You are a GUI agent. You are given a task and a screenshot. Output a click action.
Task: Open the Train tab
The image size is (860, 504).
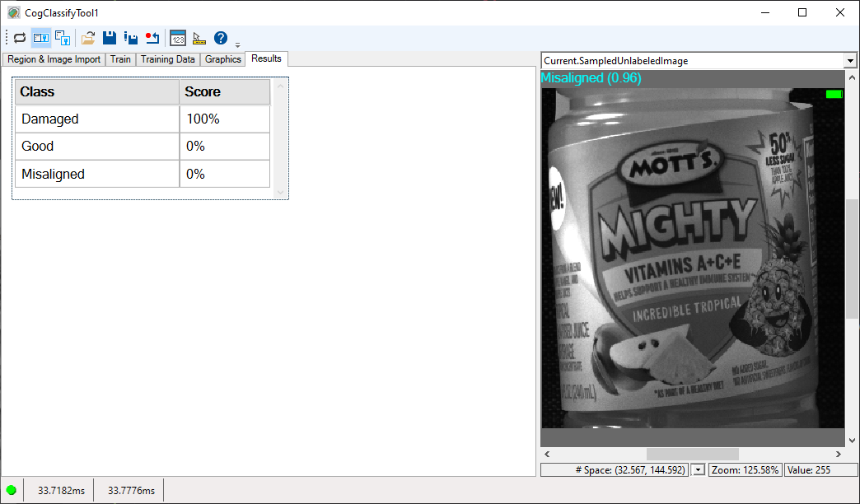[x=120, y=59]
